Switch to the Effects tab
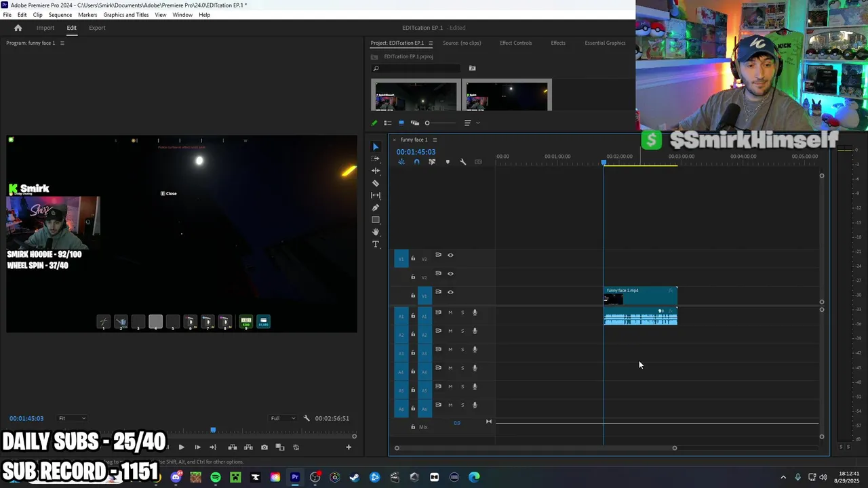The image size is (868, 488). (558, 43)
